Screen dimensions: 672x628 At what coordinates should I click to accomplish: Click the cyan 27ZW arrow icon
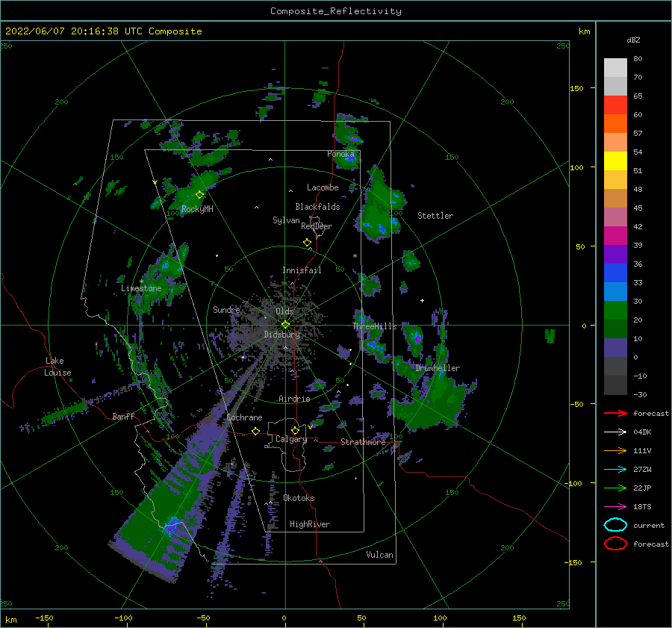(x=615, y=470)
